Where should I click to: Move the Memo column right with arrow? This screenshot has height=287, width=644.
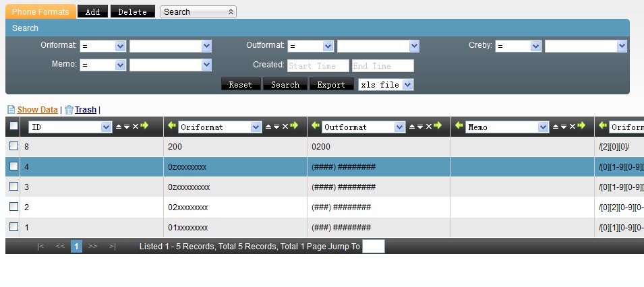tap(581, 127)
